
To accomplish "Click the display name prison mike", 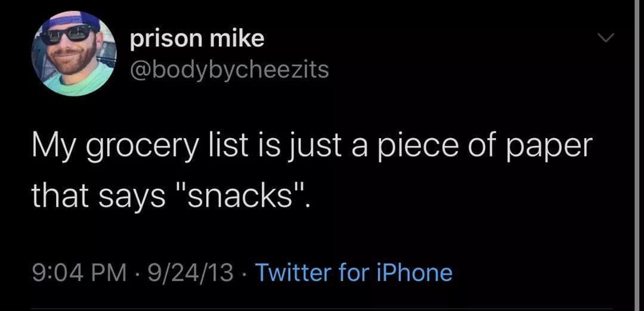I will (197, 39).
